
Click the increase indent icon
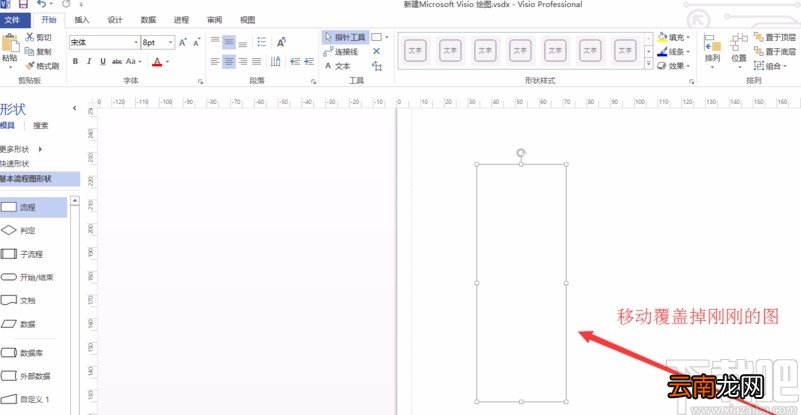click(309, 61)
